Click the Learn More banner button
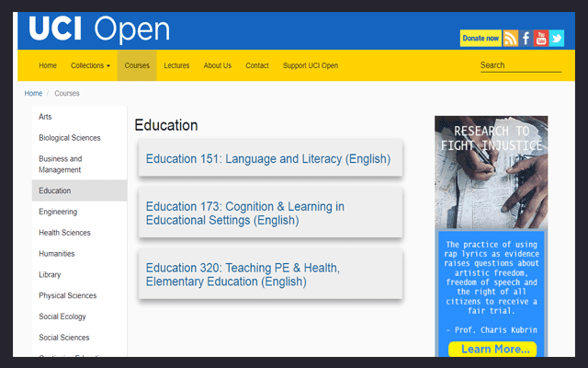Viewport: 588px width, 368px height. pos(492,349)
